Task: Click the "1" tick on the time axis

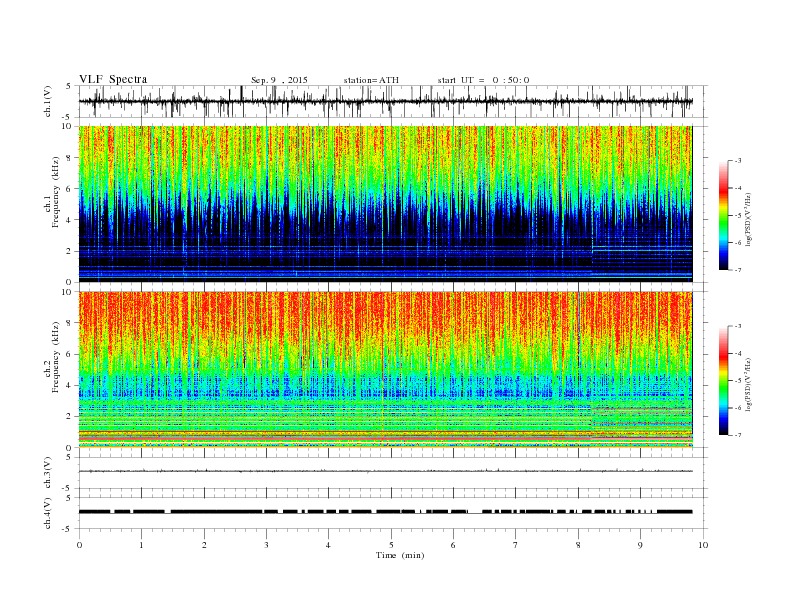Action: pyautogui.click(x=141, y=545)
